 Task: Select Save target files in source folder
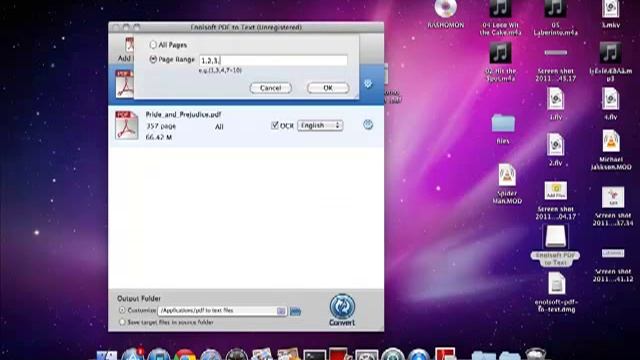[x=122, y=322]
